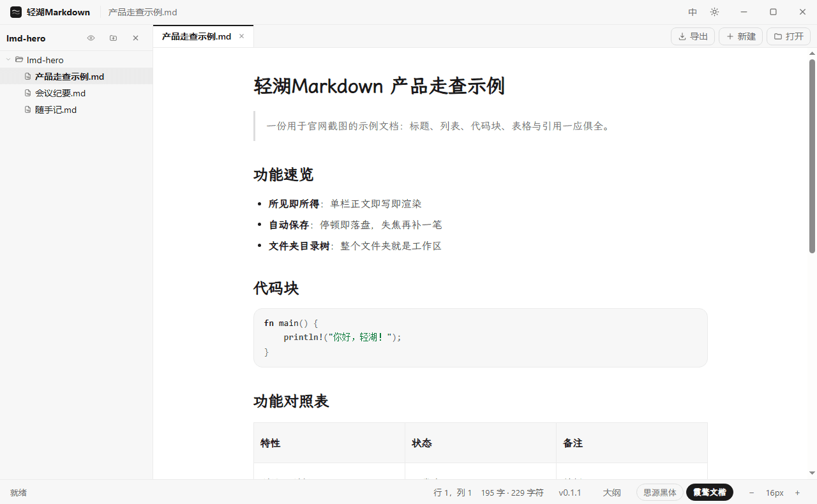Click the 代码块 heading in the document

(x=276, y=288)
